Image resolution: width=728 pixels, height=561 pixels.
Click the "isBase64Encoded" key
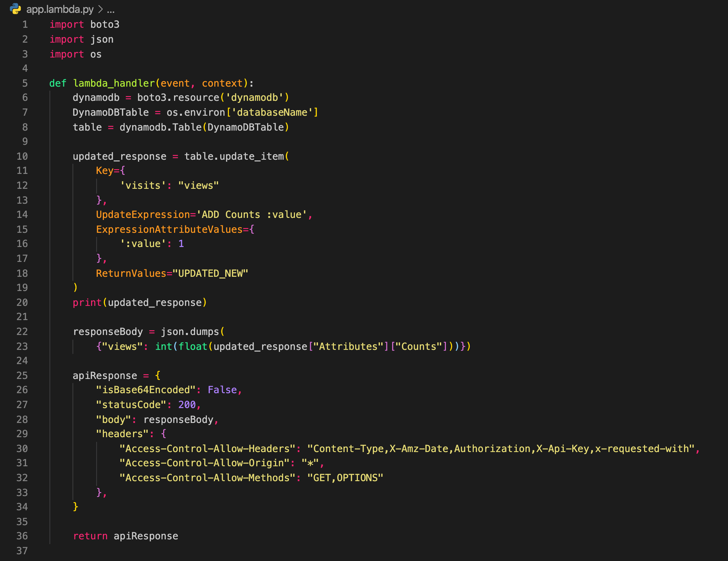pyautogui.click(x=146, y=390)
